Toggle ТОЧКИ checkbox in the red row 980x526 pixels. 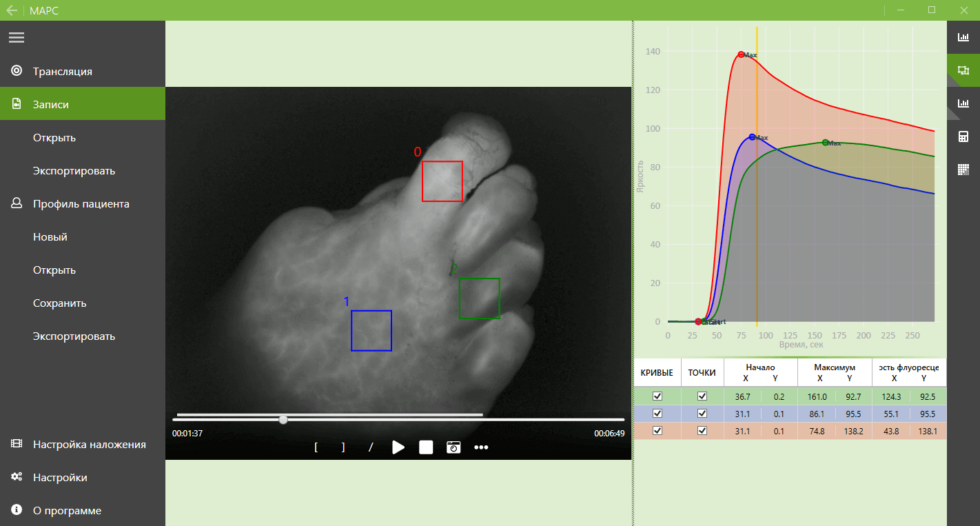(702, 430)
